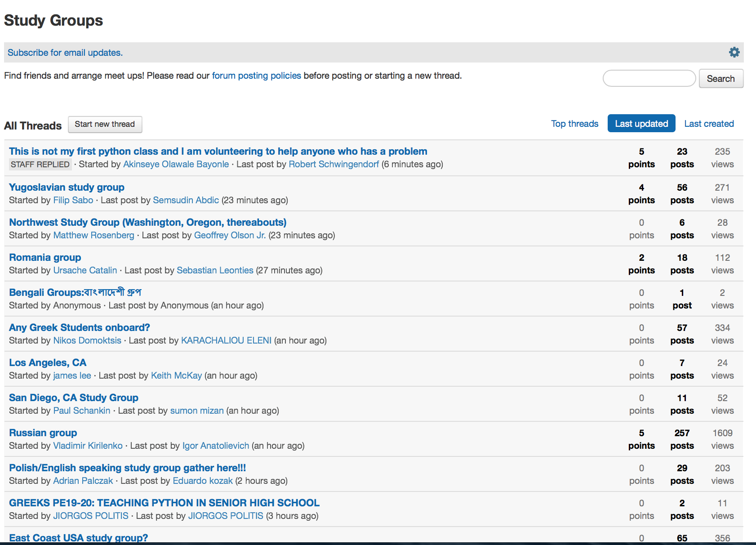
Task: Open the Yugoslavian study group thread
Action: 67,187
